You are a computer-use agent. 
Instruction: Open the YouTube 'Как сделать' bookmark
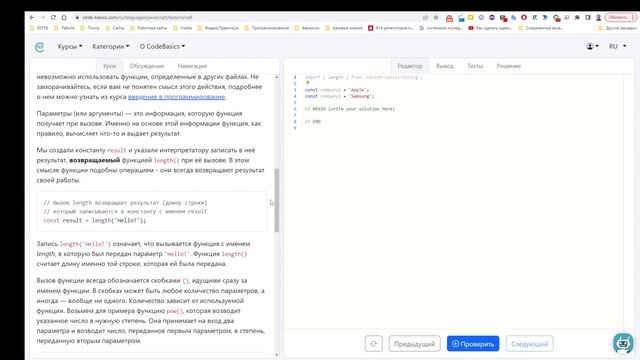coord(489,28)
